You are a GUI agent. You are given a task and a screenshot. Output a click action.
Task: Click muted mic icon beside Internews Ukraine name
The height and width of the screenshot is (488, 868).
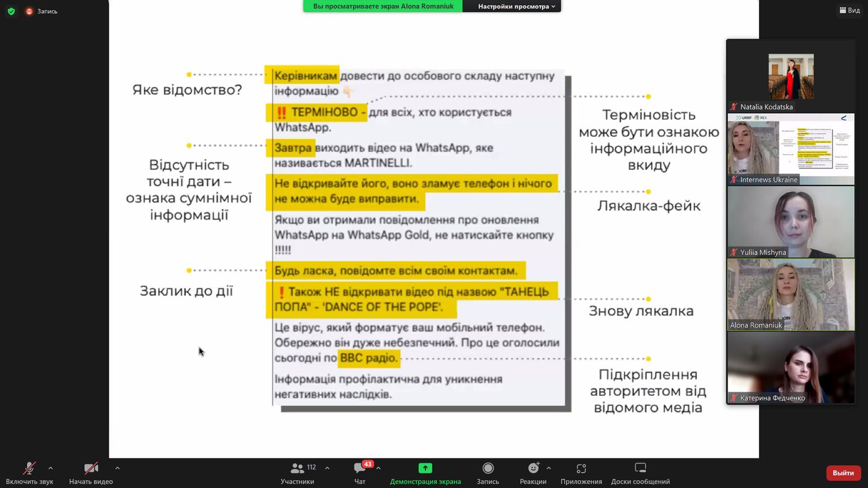(x=734, y=180)
